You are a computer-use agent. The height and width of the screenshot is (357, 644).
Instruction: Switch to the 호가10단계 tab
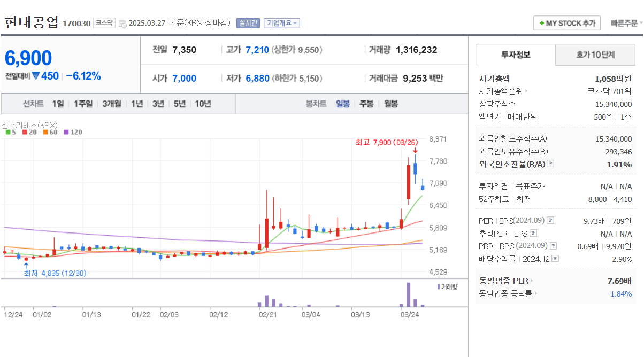coord(595,55)
